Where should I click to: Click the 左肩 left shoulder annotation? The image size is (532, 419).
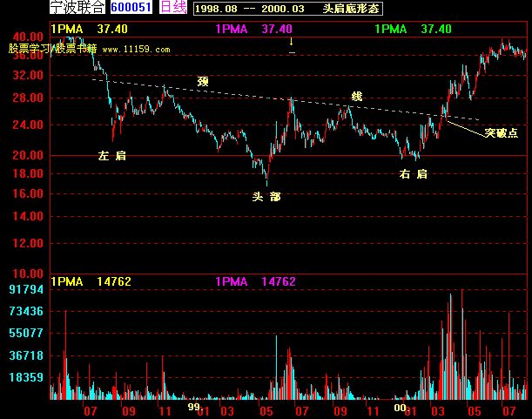coord(112,156)
